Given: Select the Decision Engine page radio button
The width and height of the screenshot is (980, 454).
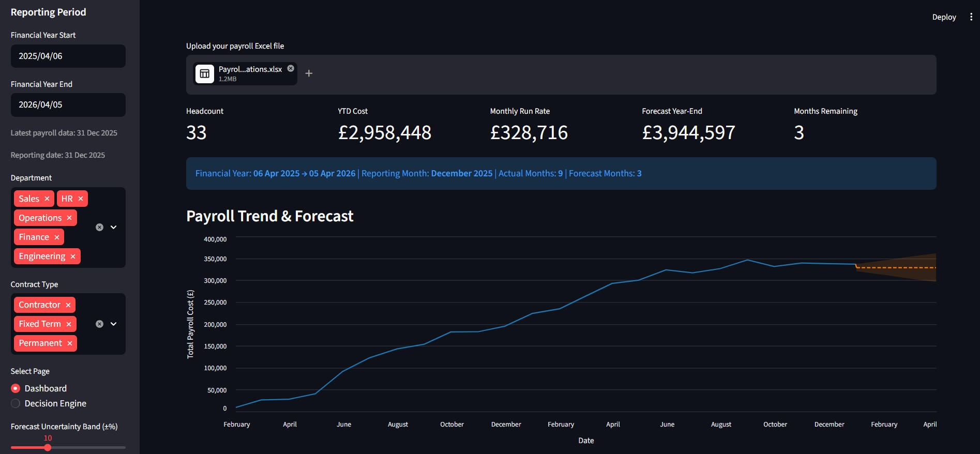Looking at the screenshot, I should click(16, 403).
